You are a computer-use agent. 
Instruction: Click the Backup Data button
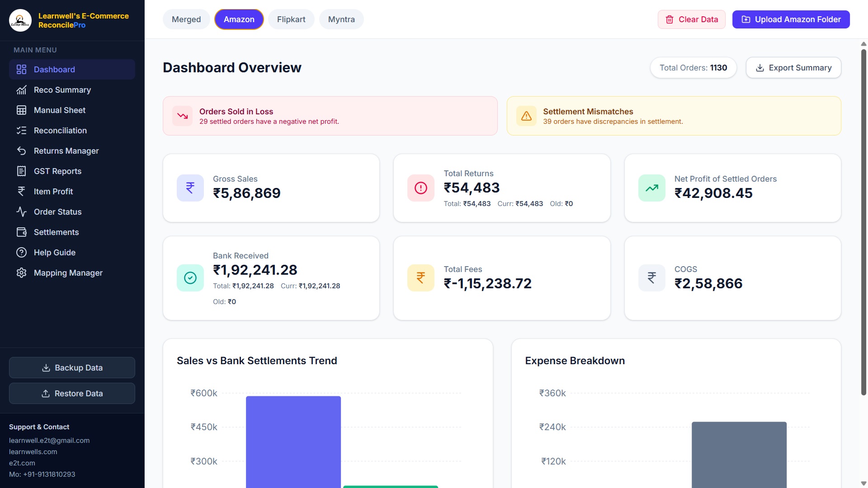coord(71,367)
